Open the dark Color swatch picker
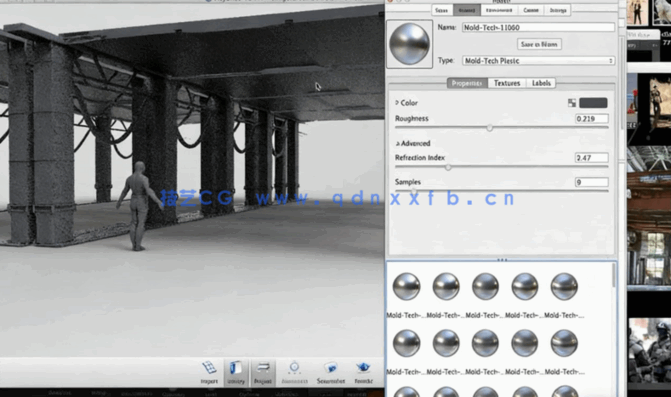Screen dimensions: 671x397 click(x=593, y=103)
